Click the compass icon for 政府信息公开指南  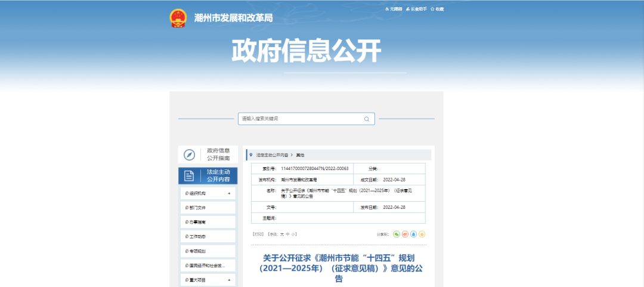click(x=189, y=155)
